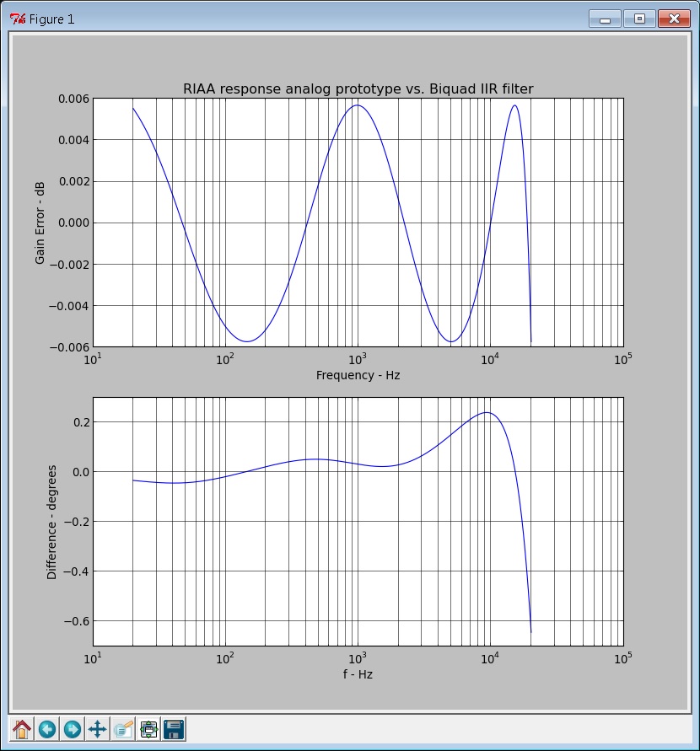Click the "Frequency - Hz" axis label
Viewport: 700px width, 751px height.
[358, 375]
